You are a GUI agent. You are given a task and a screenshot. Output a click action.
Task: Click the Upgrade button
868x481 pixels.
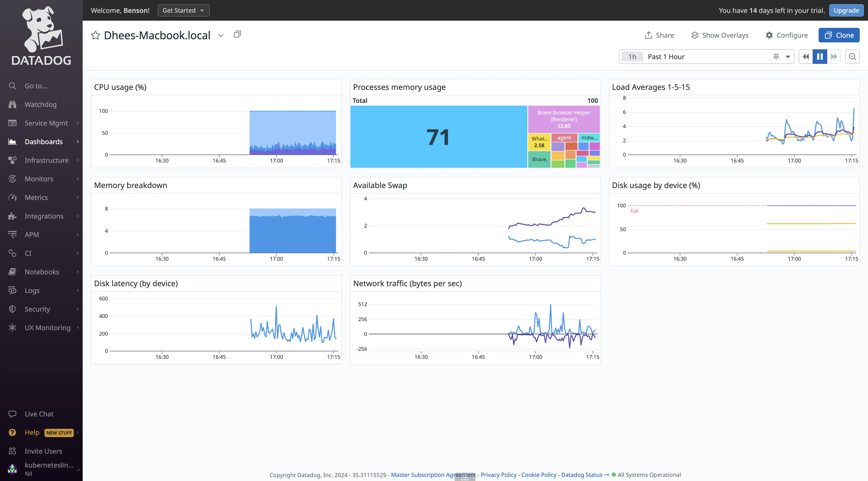click(x=846, y=10)
